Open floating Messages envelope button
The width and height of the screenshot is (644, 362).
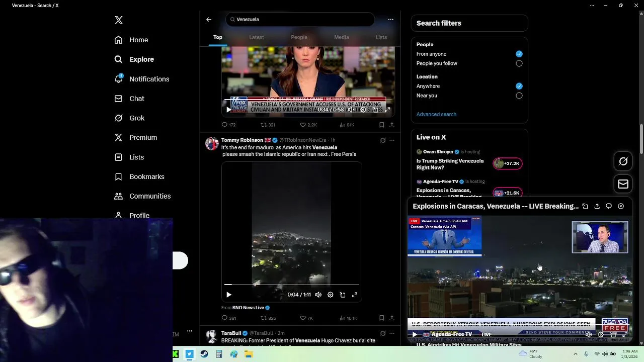623,184
